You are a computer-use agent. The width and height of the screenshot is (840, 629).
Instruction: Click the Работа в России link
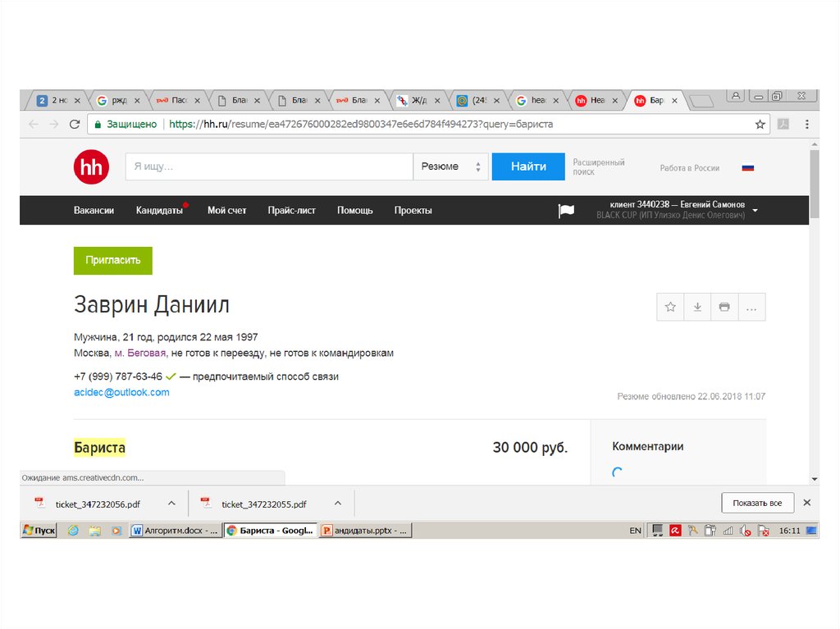[x=689, y=167]
